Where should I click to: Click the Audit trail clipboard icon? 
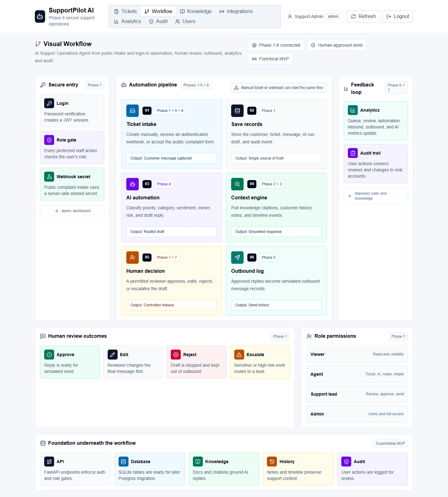point(353,153)
